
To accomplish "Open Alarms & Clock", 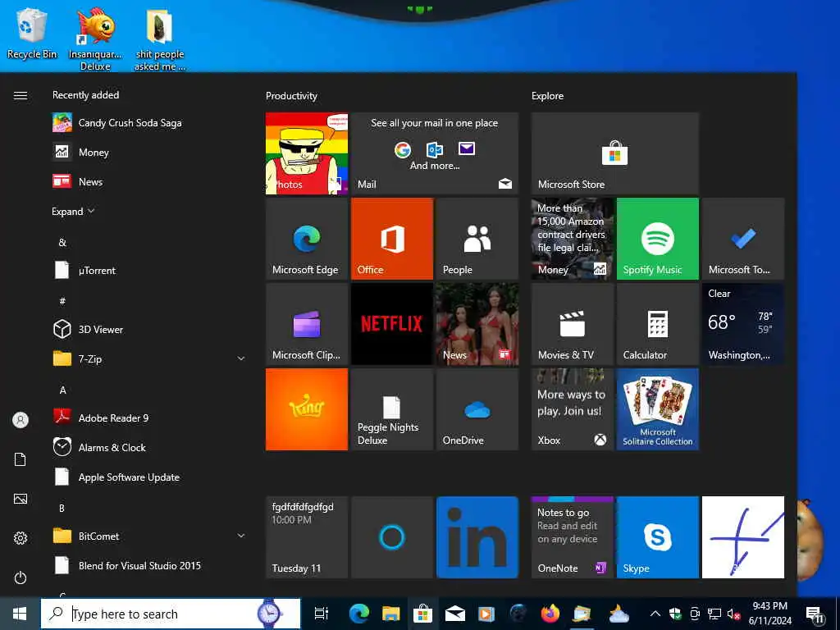I will (x=149, y=447).
